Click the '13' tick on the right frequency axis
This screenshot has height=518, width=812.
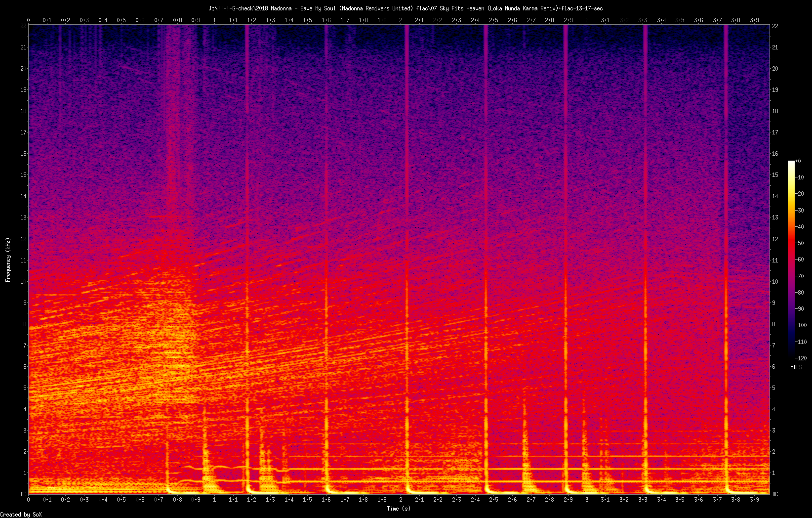775,217
